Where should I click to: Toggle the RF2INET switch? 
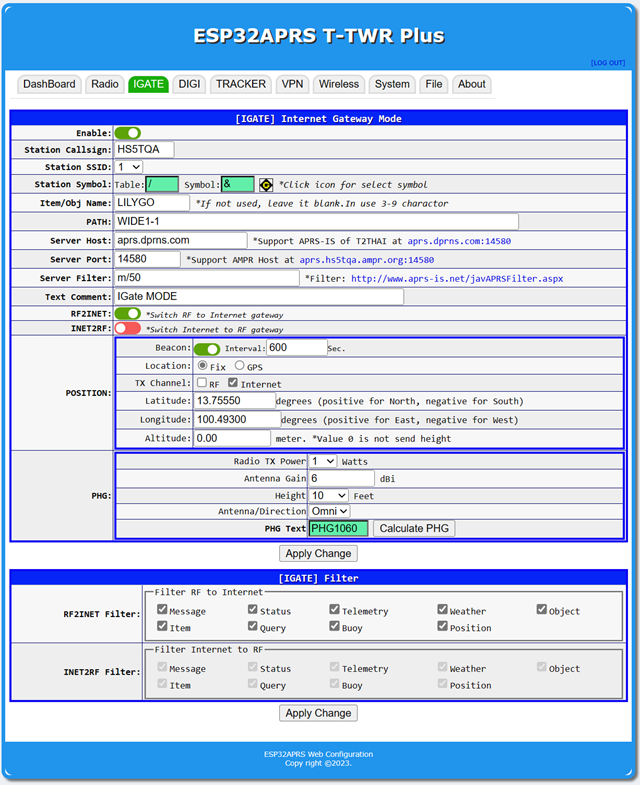click(128, 313)
